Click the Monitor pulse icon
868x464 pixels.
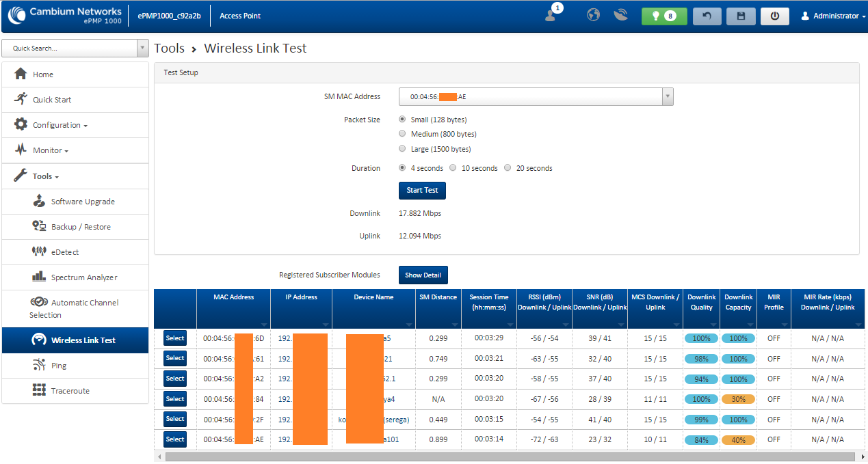click(21, 150)
